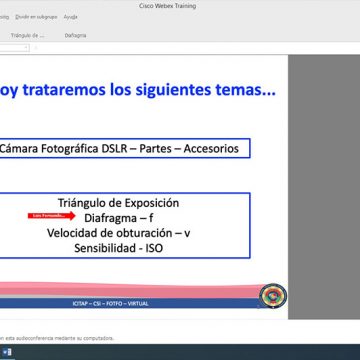360x360 pixels.
Task: Click the 'Diafragma – f' line
Action: pos(119,218)
